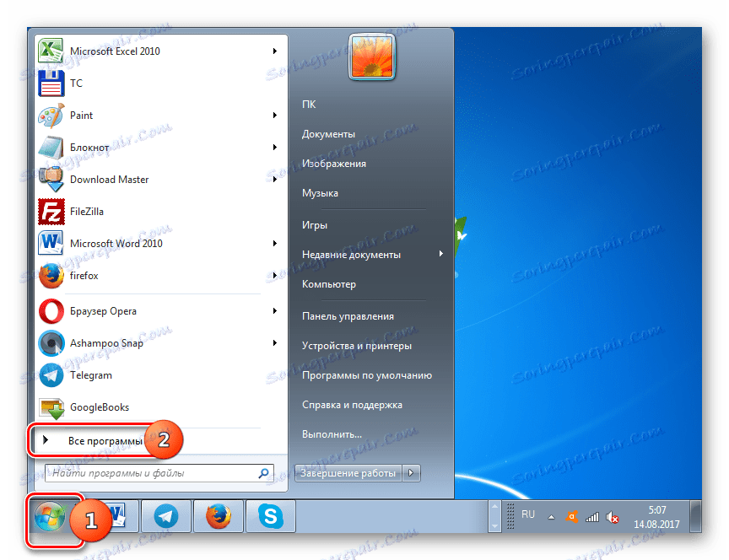The height and width of the screenshot is (560, 729).
Task: Launch Браузер Opera icon
Action: 51,311
